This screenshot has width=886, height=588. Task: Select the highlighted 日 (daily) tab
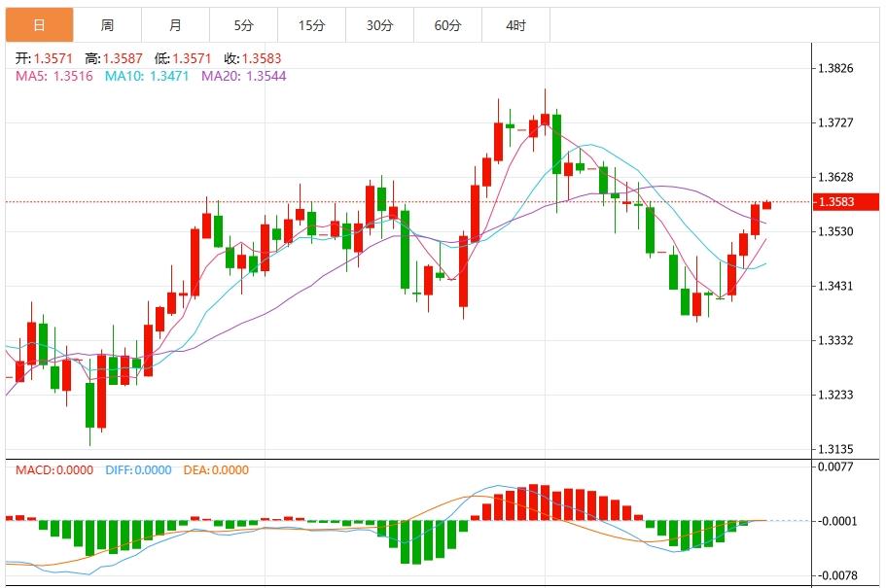tap(39, 21)
